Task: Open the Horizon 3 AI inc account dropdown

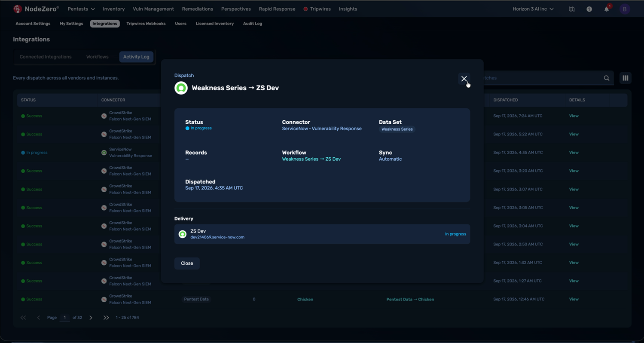Action: pyautogui.click(x=533, y=9)
